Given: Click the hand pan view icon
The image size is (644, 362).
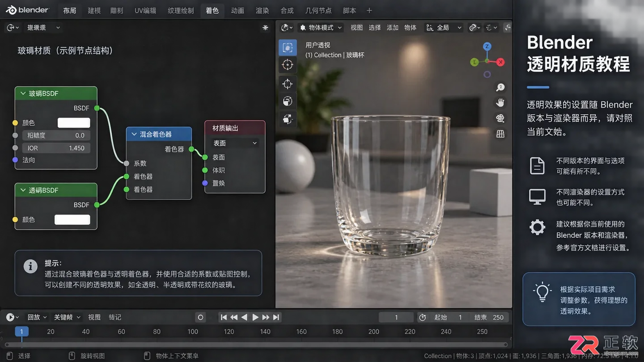Looking at the screenshot, I should [500, 103].
